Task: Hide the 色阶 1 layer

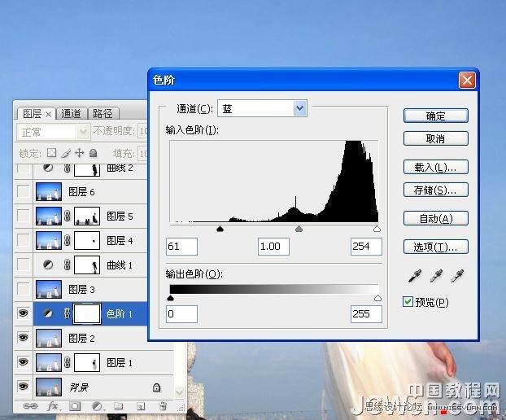Action: [x=24, y=313]
